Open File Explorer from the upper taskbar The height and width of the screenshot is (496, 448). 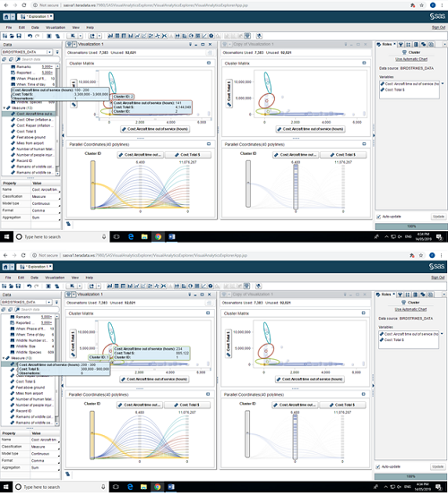point(144,236)
